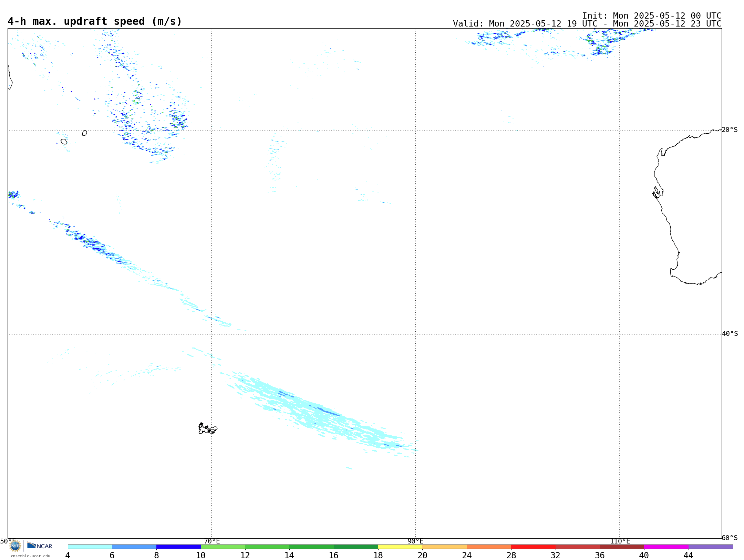744x560 pixels.
Task: Click the bright red 28-32 color swatch
Action: (x=533, y=547)
